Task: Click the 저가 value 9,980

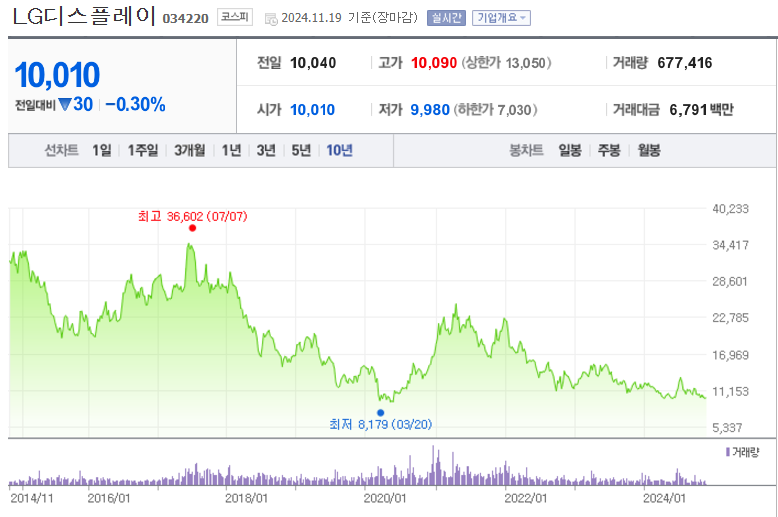Action: 430,110
